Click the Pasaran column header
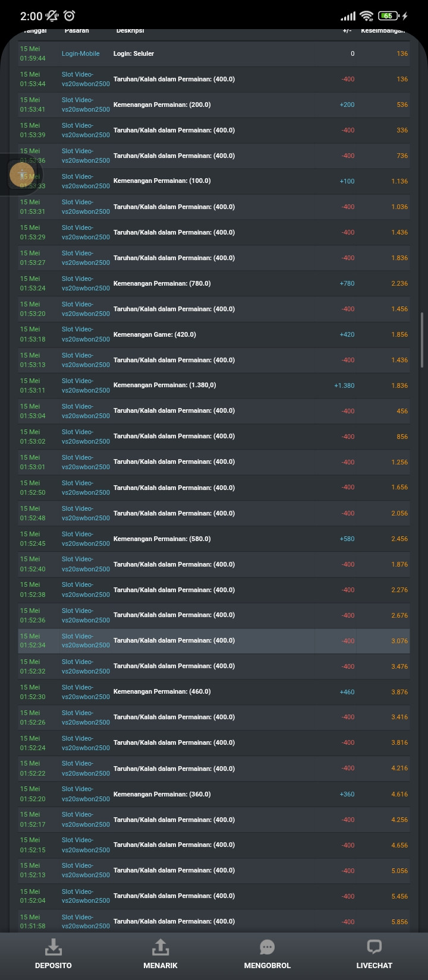428x980 pixels. point(77,31)
